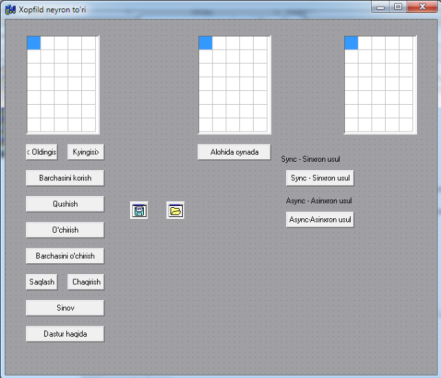Viewport: 441px width, 378px height.
Task: Click the Barchasini korish button
Action: pyautogui.click(x=65, y=178)
